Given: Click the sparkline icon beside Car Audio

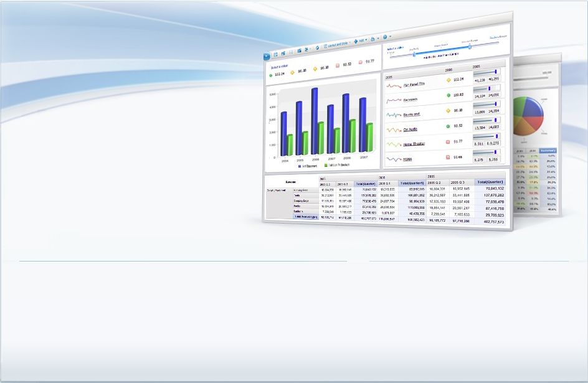Looking at the screenshot, I should (x=393, y=130).
